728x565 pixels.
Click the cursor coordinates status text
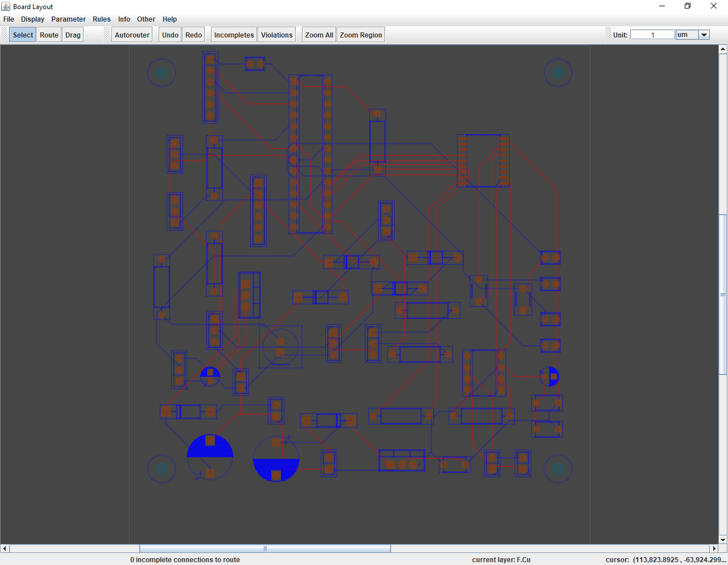pos(665,560)
